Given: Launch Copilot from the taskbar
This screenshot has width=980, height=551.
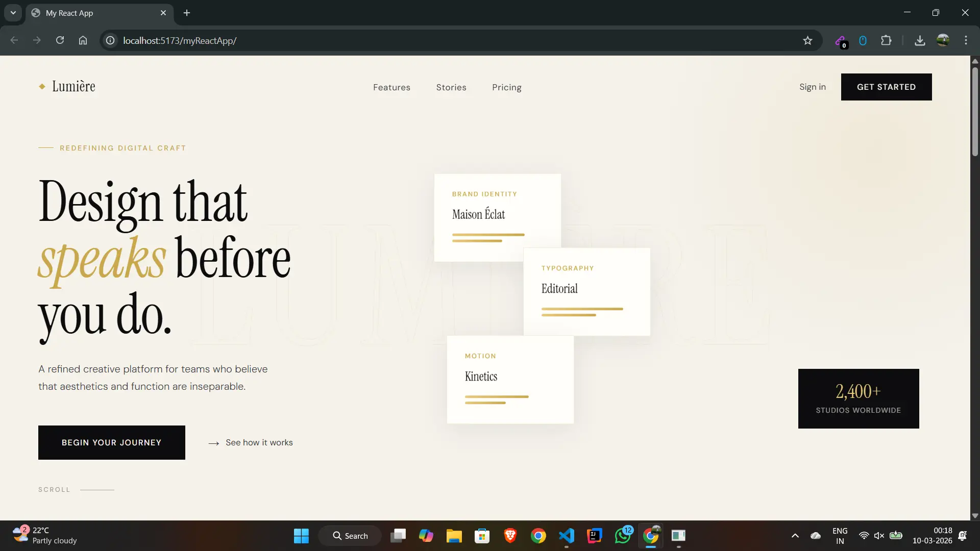Looking at the screenshot, I should click(427, 536).
